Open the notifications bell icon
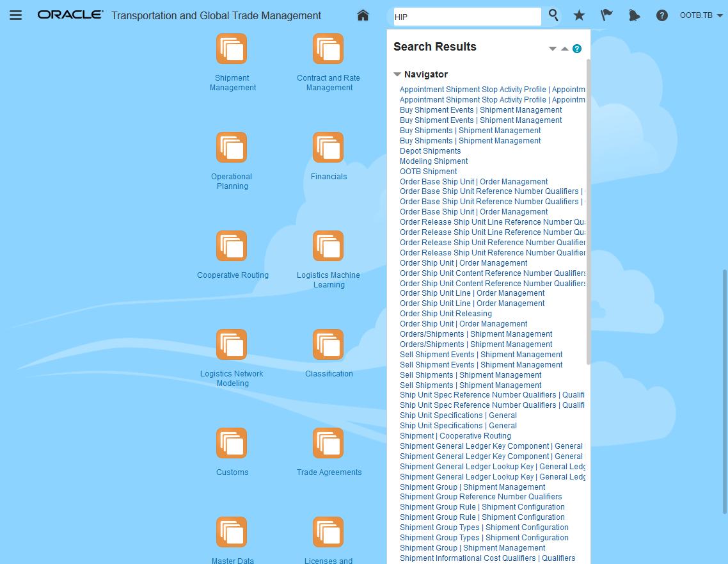 pyautogui.click(x=634, y=16)
